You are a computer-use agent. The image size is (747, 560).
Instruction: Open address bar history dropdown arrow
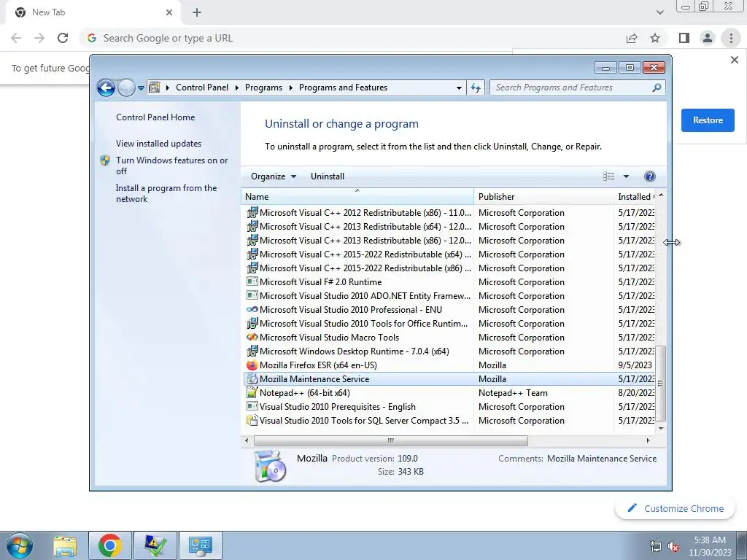click(459, 88)
